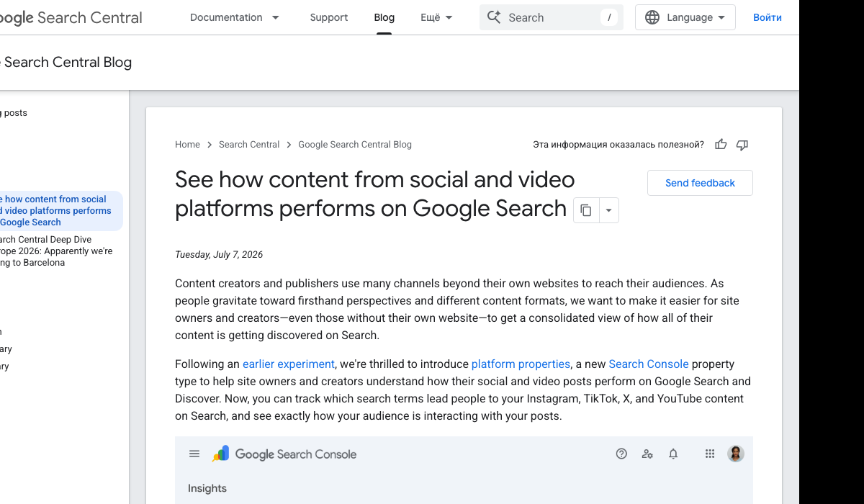Click the Эта информация оказалась полезной? text
Screen dimensions: 864x504
(x=618, y=145)
